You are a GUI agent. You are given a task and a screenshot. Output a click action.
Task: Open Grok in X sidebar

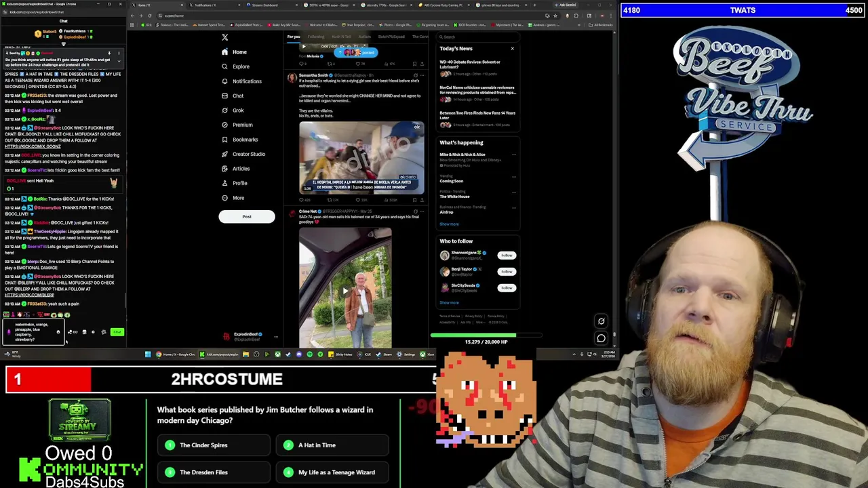coord(233,110)
